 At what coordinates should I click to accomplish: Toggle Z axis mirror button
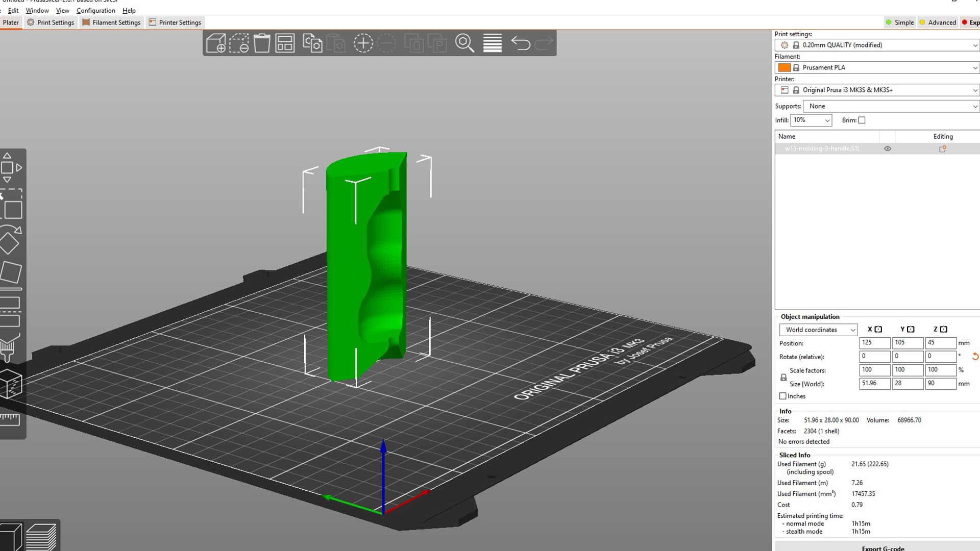pyautogui.click(x=943, y=330)
